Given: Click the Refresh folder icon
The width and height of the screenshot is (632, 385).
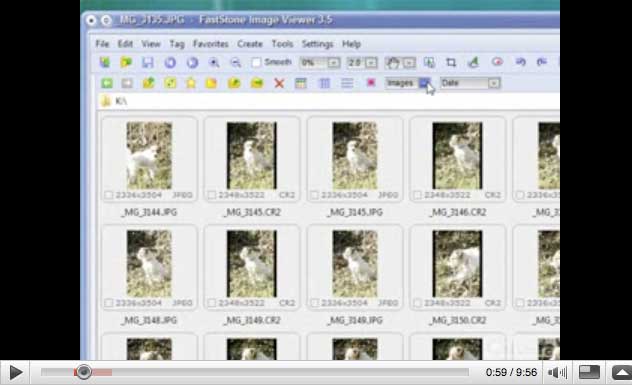Looking at the screenshot, I should coord(170,83).
